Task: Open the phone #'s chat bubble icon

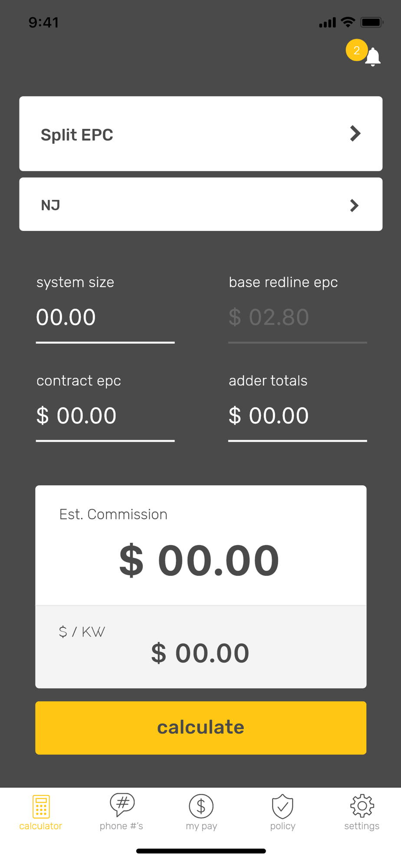Action: [x=122, y=805]
